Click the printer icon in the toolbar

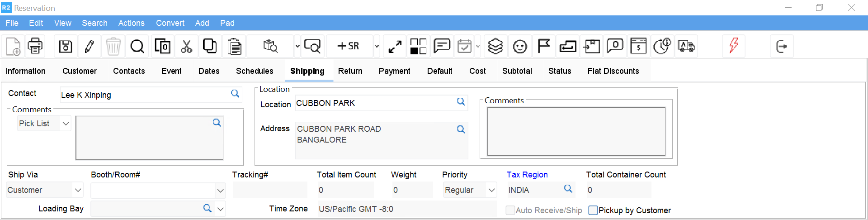pyautogui.click(x=35, y=46)
